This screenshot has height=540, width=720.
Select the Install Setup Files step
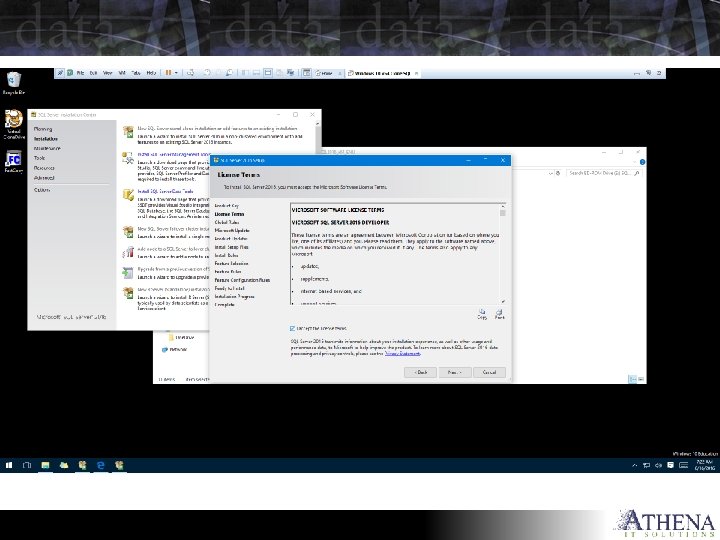coord(231,247)
